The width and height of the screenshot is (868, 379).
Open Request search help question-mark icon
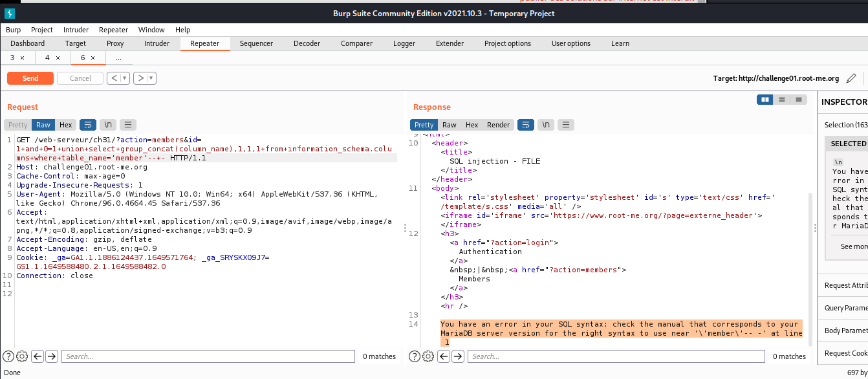coord(8,356)
